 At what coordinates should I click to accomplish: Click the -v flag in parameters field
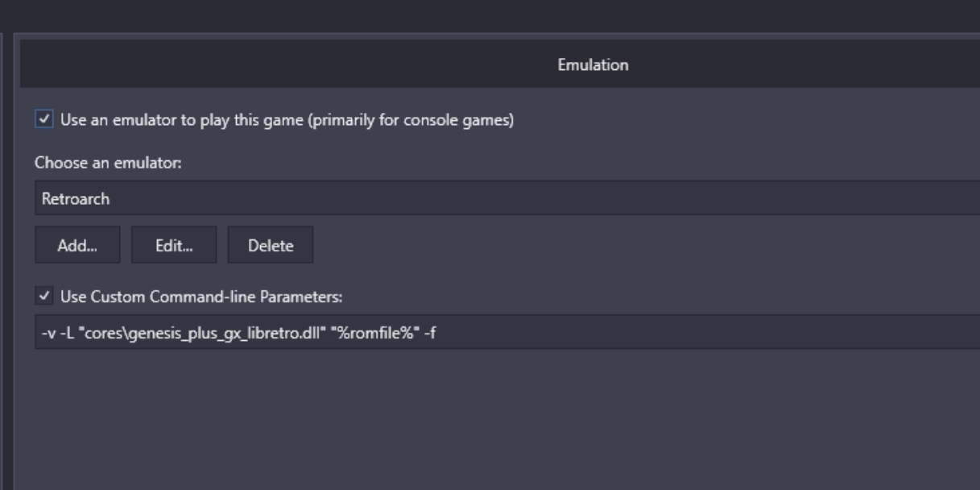(48, 331)
